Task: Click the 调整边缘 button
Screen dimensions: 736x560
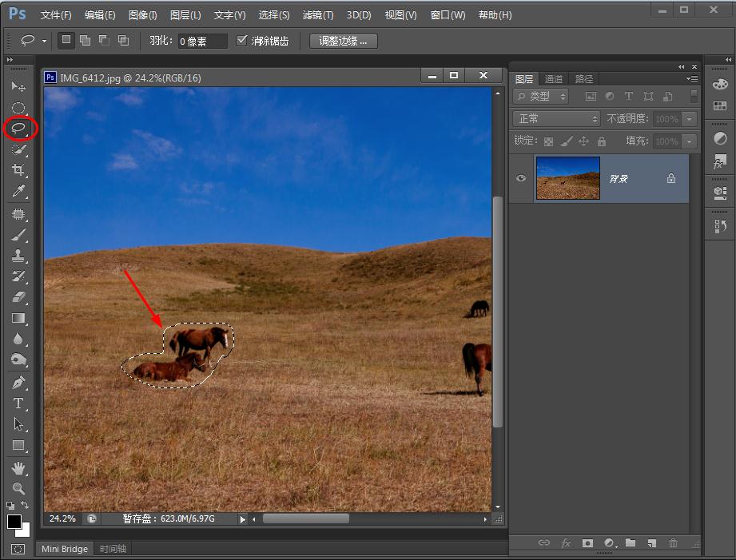Action: pyautogui.click(x=343, y=41)
